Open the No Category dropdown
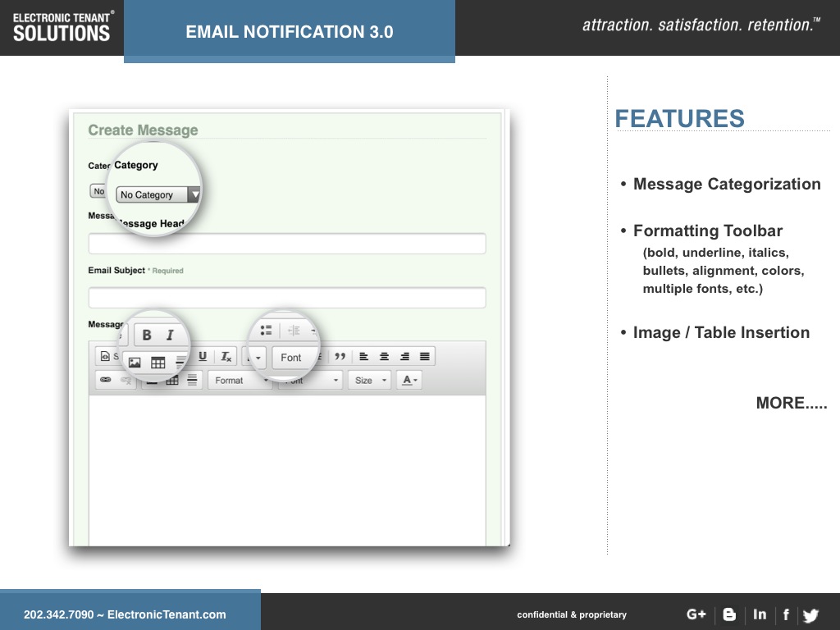The width and height of the screenshot is (840, 630). 158,194
